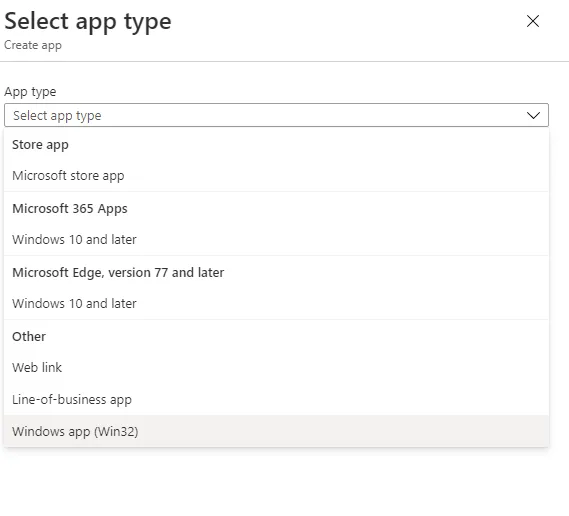Click the Create app subtitle text
Image resolution: width=569 pixels, height=516 pixels.
tap(33, 45)
